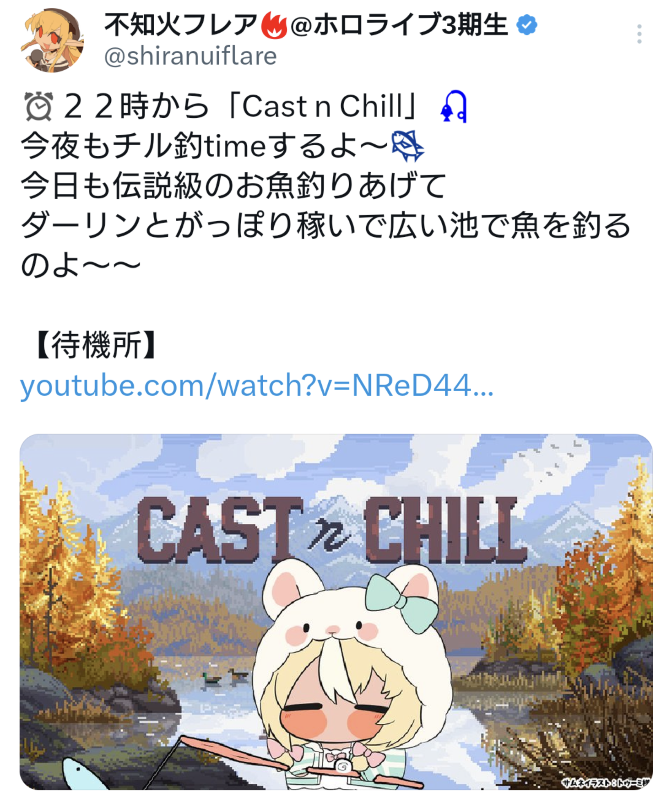This screenshot has height=801, width=672.
Task: Open the @shiranuiflare handle
Action: click(x=190, y=56)
